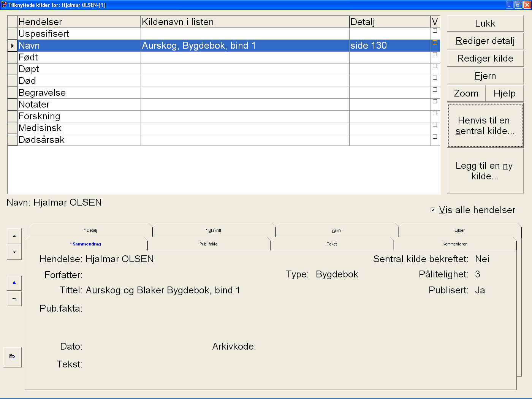Click the Hjelp button

pos(505,93)
